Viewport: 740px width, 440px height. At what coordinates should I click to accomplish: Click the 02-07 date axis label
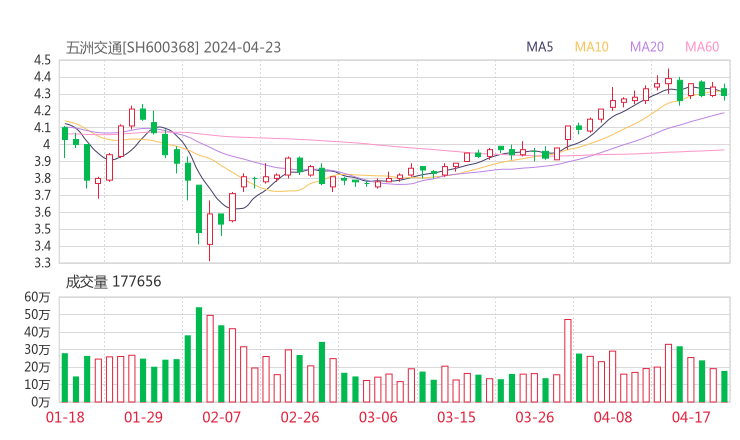[221, 417]
